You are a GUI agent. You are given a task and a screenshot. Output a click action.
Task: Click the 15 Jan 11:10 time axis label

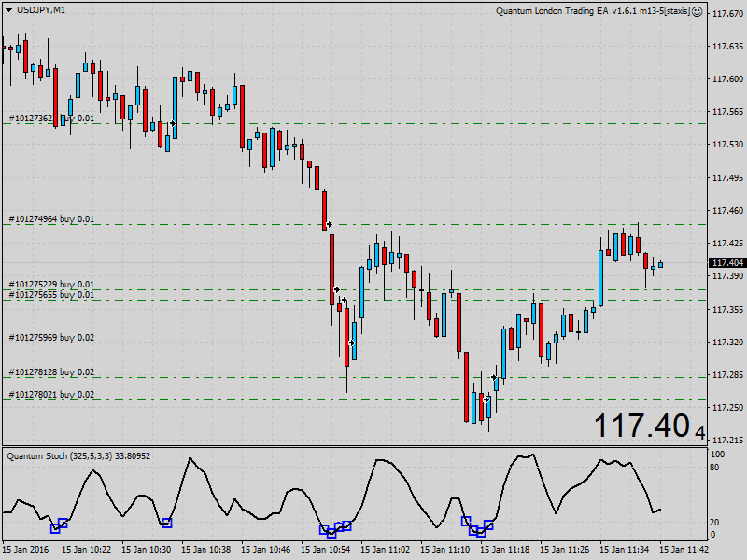tap(445, 549)
